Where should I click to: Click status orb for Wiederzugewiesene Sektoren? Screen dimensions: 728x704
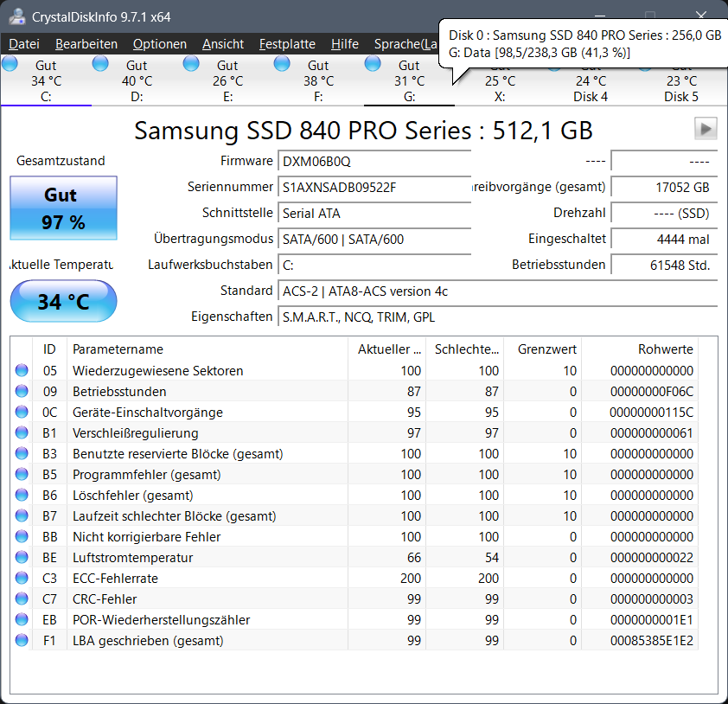(22, 370)
